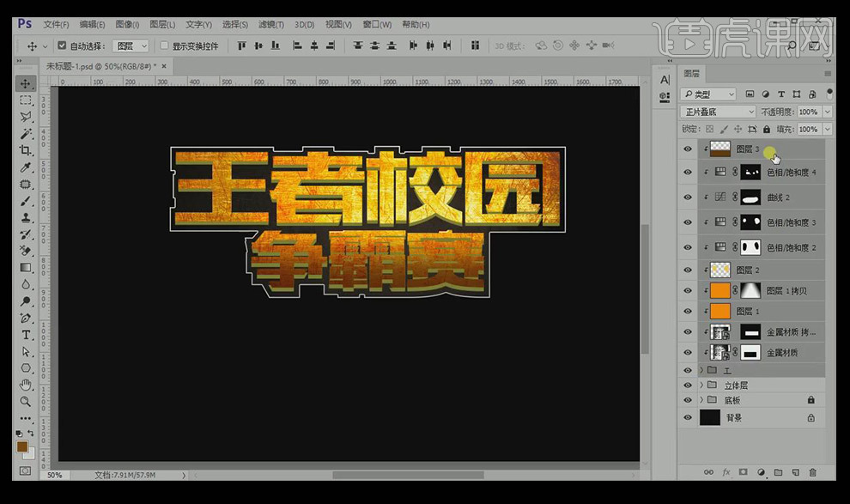Open the auto-select 图层 dropdown
Screen dimensions: 850x504
tap(131, 46)
